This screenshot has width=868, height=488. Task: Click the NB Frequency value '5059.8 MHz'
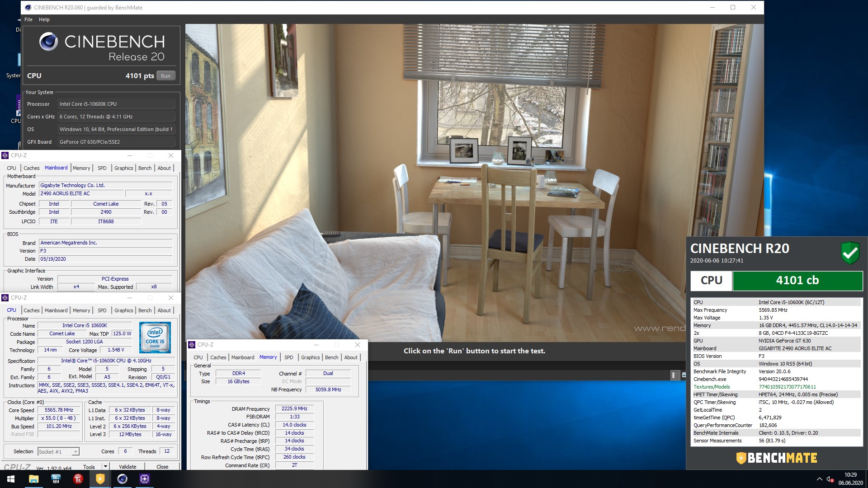(x=328, y=389)
